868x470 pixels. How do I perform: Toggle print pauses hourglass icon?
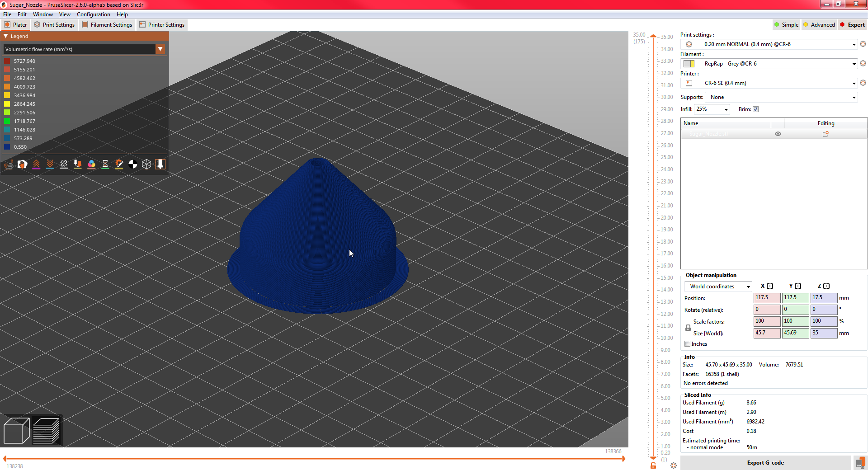tap(105, 164)
